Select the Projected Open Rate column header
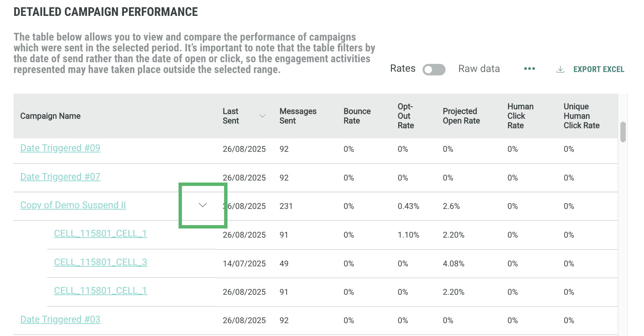The height and width of the screenshot is (336, 644). (x=461, y=116)
